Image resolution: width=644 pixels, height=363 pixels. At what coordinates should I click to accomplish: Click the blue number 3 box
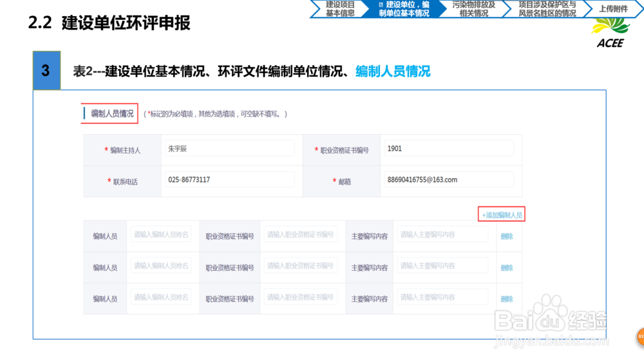(x=46, y=70)
